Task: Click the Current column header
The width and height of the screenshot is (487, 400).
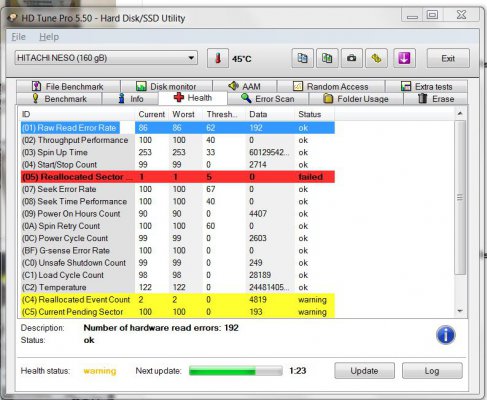Action: click(152, 114)
